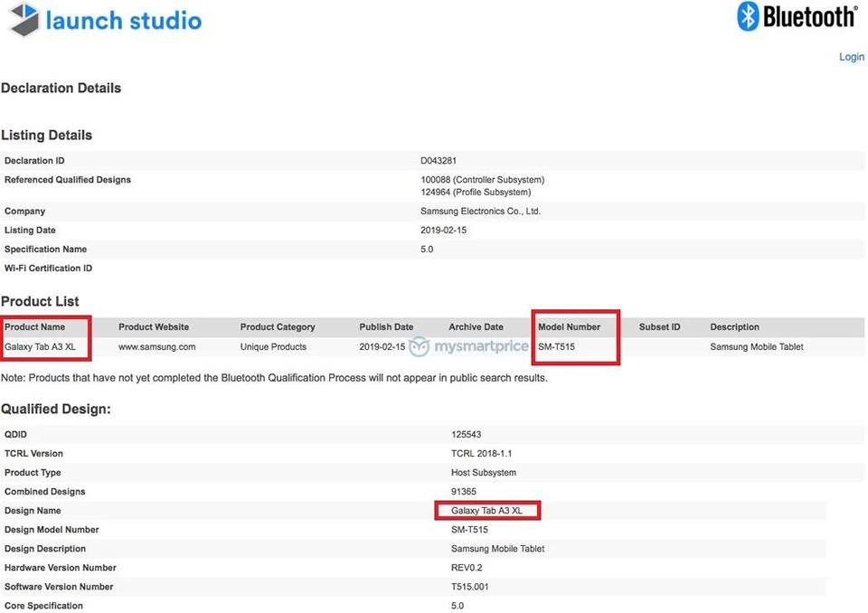Click the TCRL Version label

(33, 453)
